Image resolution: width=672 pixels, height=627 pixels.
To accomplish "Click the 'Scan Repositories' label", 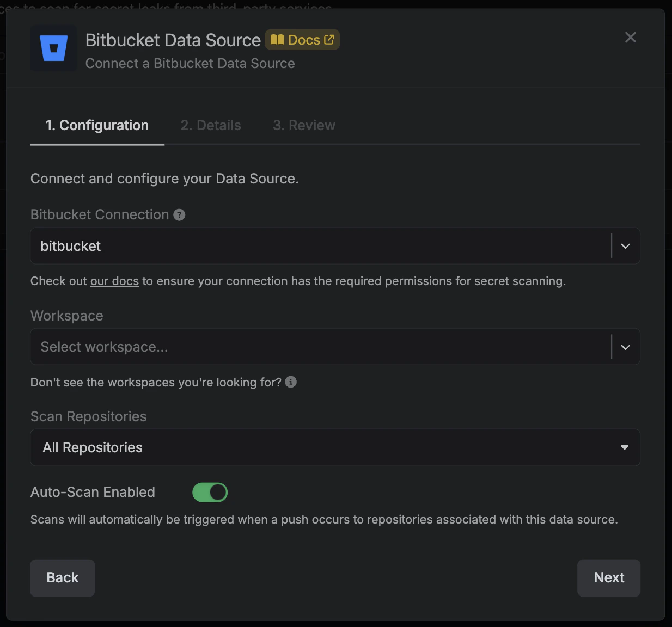I will pyautogui.click(x=88, y=416).
